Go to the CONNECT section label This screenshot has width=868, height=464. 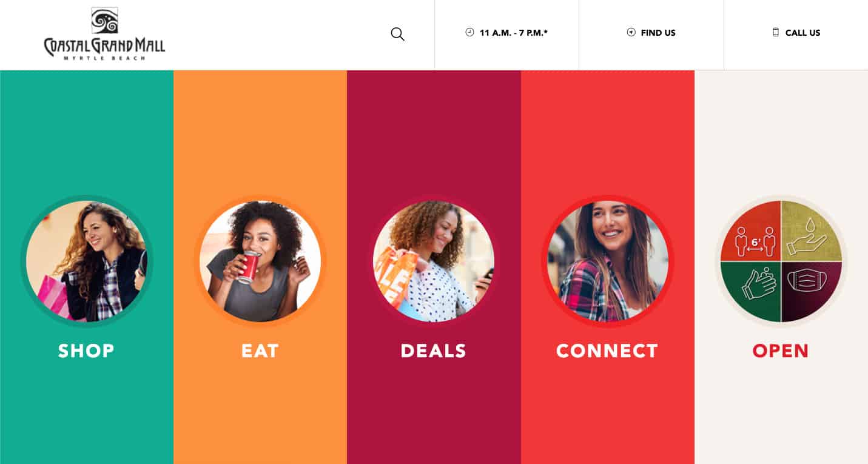[607, 351]
